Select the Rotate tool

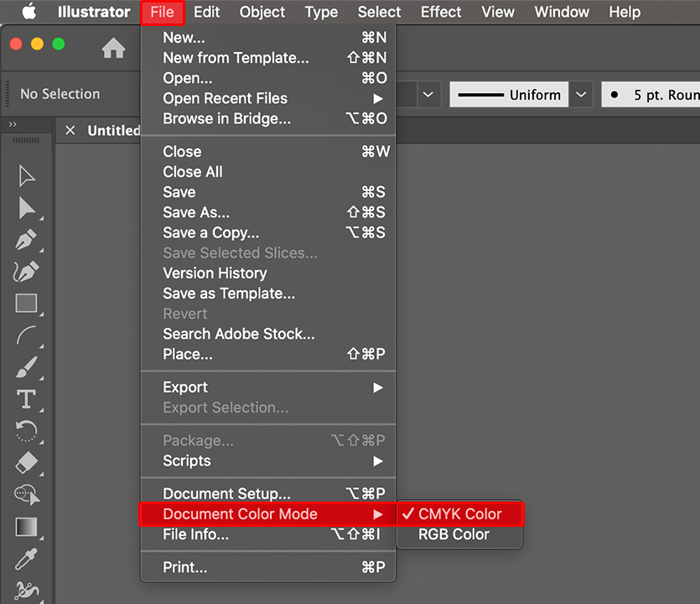pyautogui.click(x=26, y=431)
